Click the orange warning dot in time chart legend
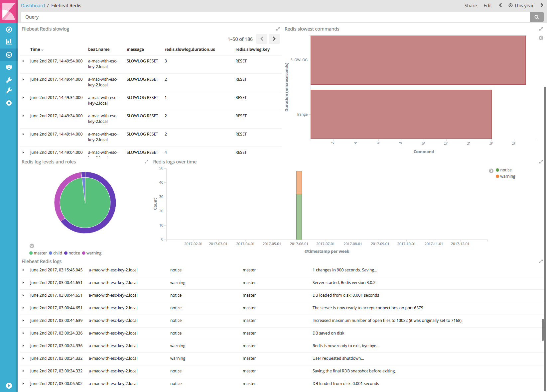 (x=497, y=176)
